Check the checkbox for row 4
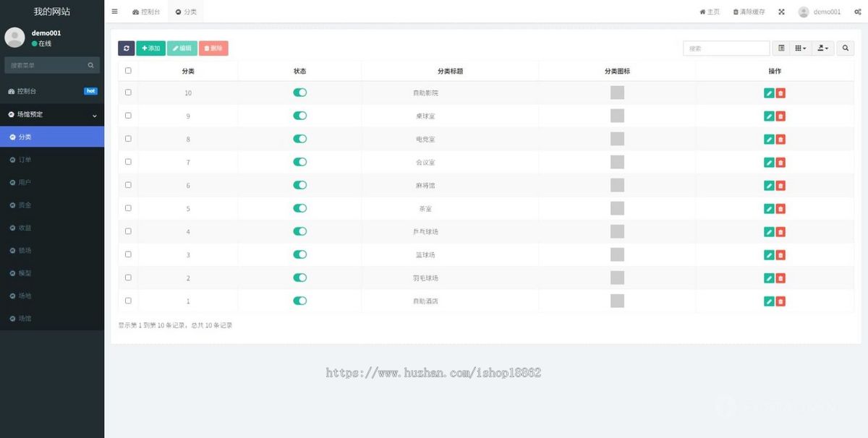 pyautogui.click(x=128, y=231)
